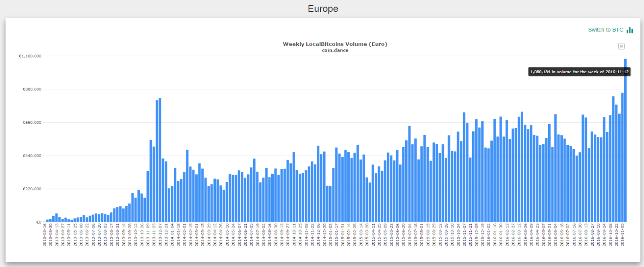644x267 pixels.
Task: Click the 2013-03-16 x-axis date label
Action: tap(45, 235)
